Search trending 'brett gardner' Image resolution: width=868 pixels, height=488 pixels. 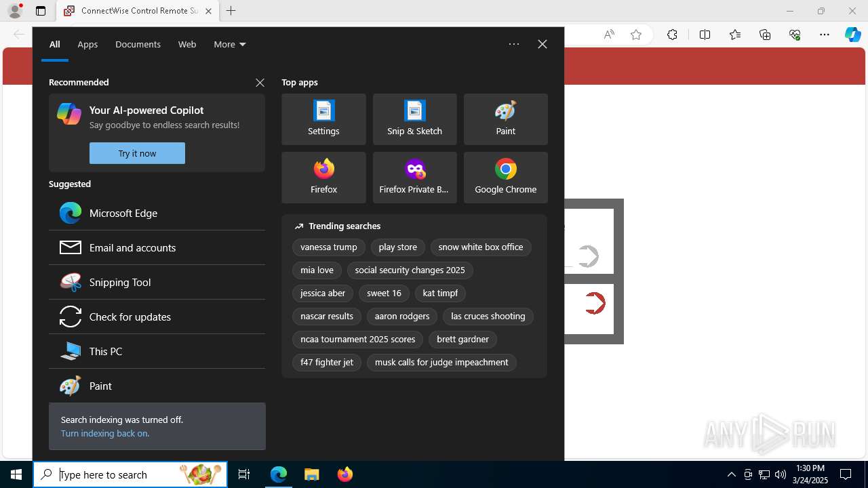(463, 340)
